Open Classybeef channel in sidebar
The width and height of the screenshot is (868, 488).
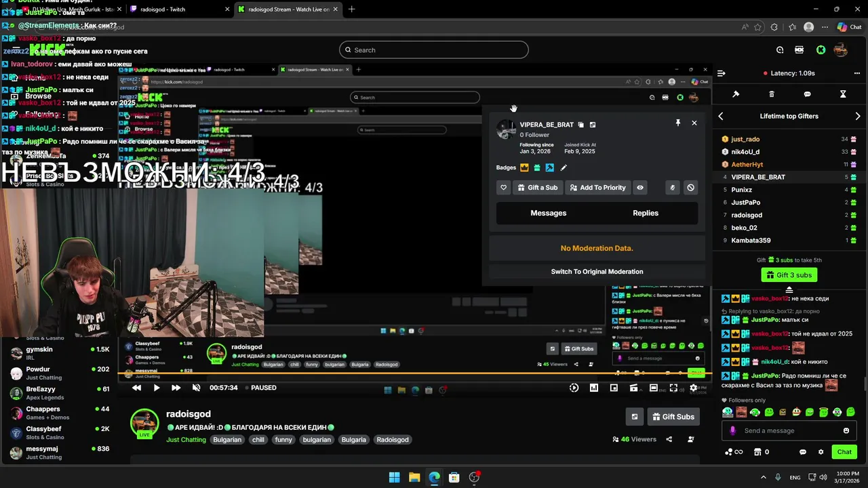[60, 432]
